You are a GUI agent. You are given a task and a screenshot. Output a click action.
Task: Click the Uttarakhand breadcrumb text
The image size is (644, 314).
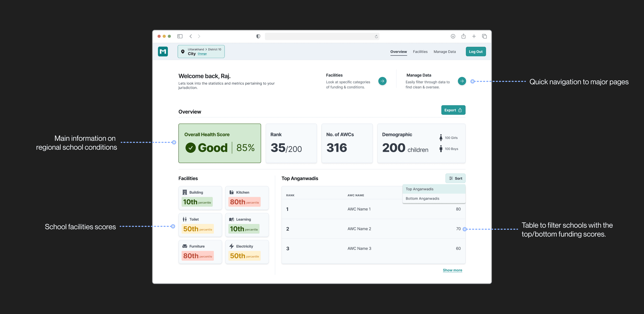coord(196,49)
